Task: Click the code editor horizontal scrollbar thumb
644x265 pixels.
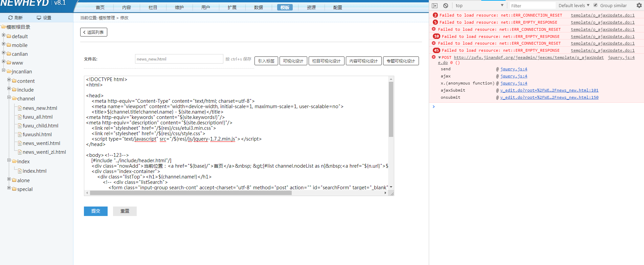Action: (x=191, y=193)
